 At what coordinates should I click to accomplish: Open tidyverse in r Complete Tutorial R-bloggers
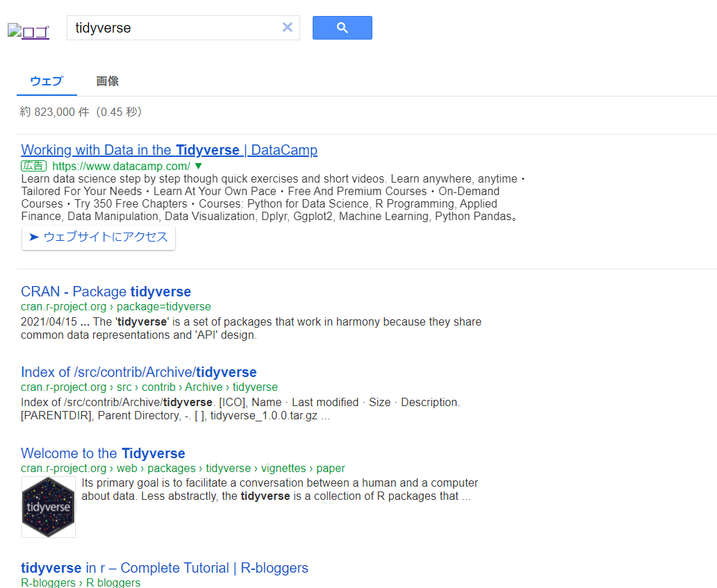[165, 568]
